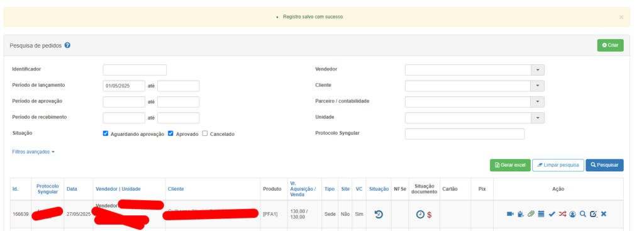Uncheck the Aprovado checkbox
This screenshot has width=644, height=231.
pos(171,133)
